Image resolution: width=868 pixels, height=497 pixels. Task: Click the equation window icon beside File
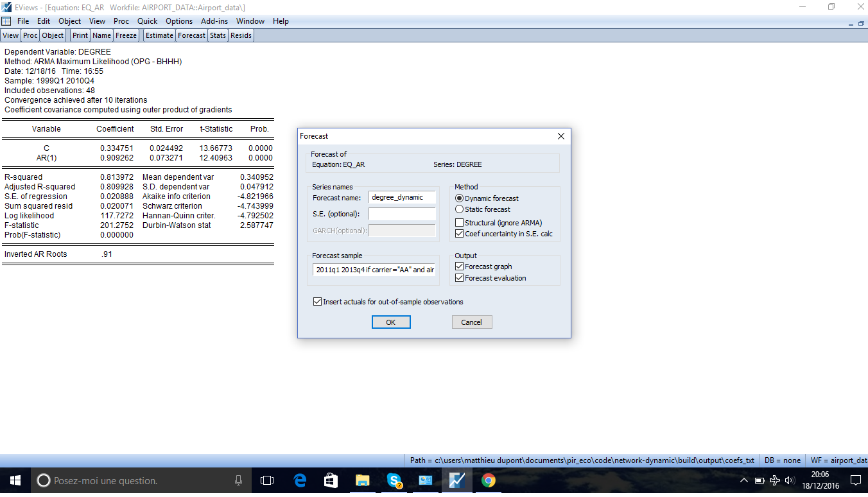(6, 21)
